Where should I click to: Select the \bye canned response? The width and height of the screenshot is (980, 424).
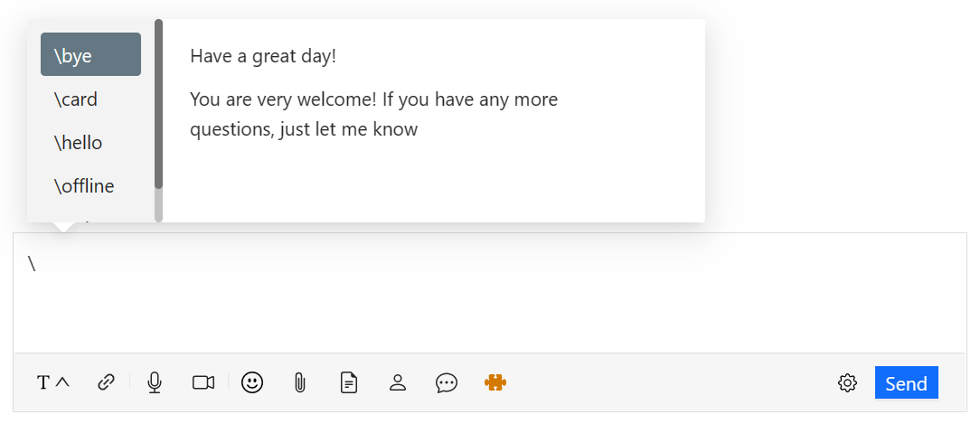90,55
